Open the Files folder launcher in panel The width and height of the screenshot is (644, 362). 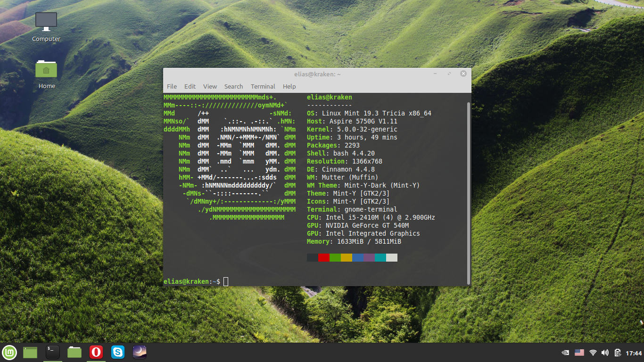(74, 352)
